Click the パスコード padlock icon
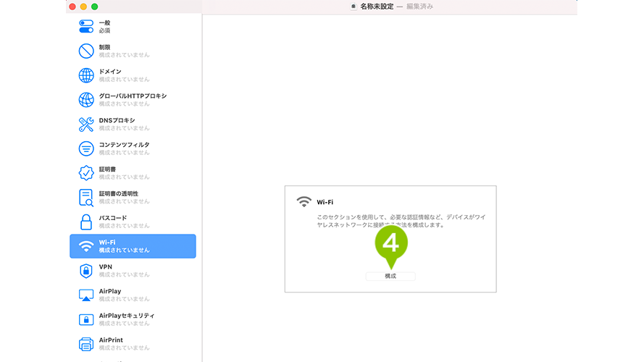This screenshot has width=644, height=362. [x=85, y=222]
